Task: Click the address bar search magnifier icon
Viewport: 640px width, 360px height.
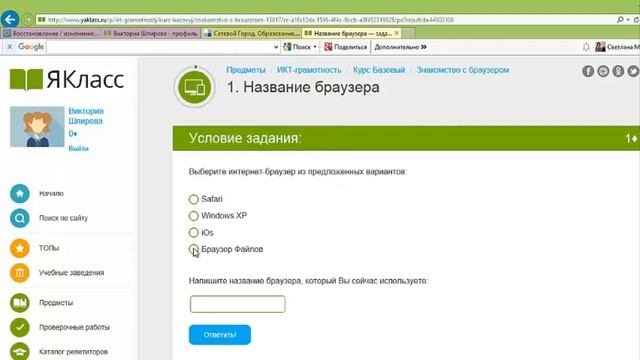Action: click(x=620, y=20)
